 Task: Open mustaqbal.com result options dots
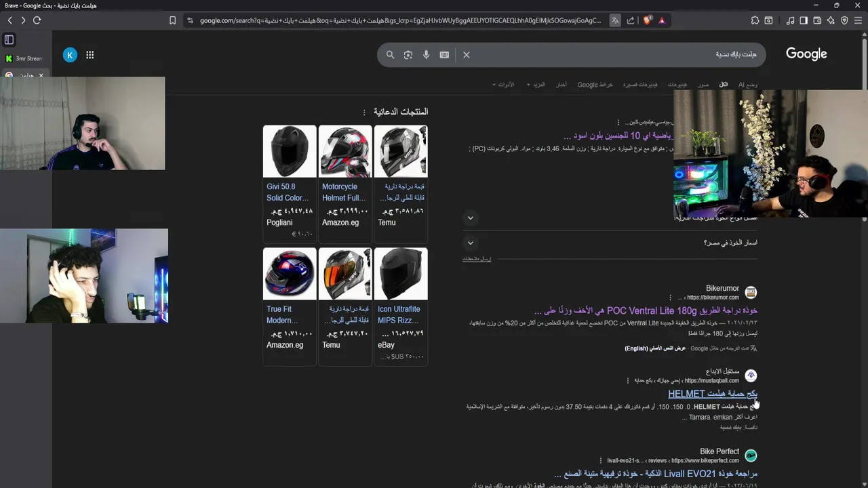pos(627,381)
